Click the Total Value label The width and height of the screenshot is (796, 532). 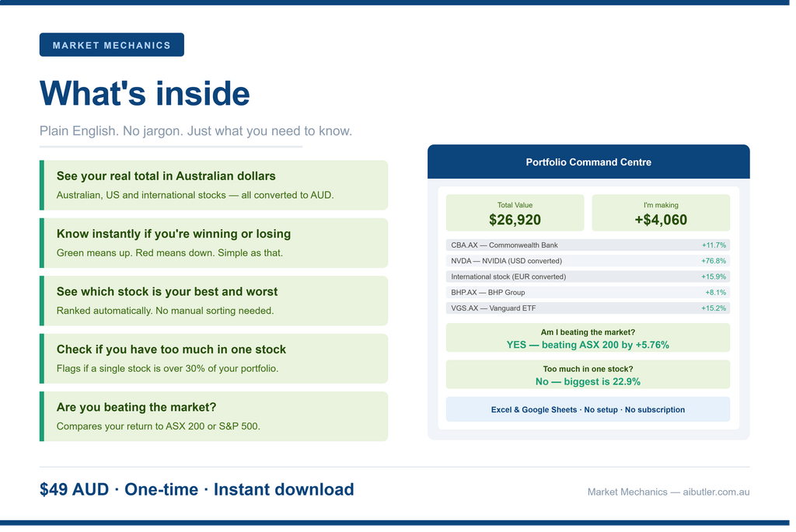pos(515,205)
